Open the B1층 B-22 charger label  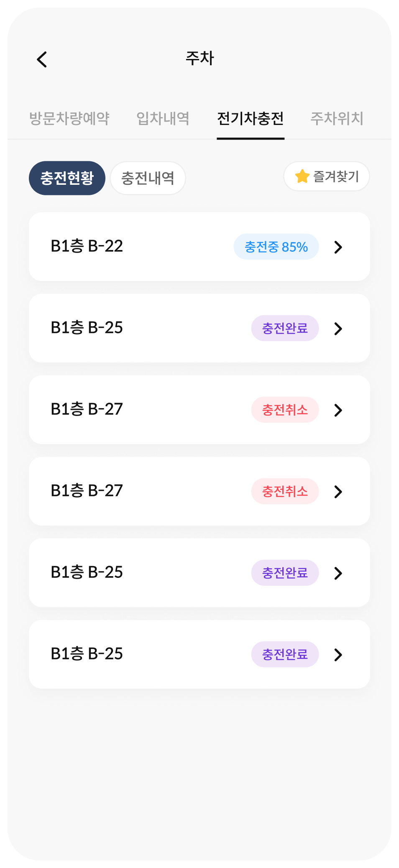(87, 246)
